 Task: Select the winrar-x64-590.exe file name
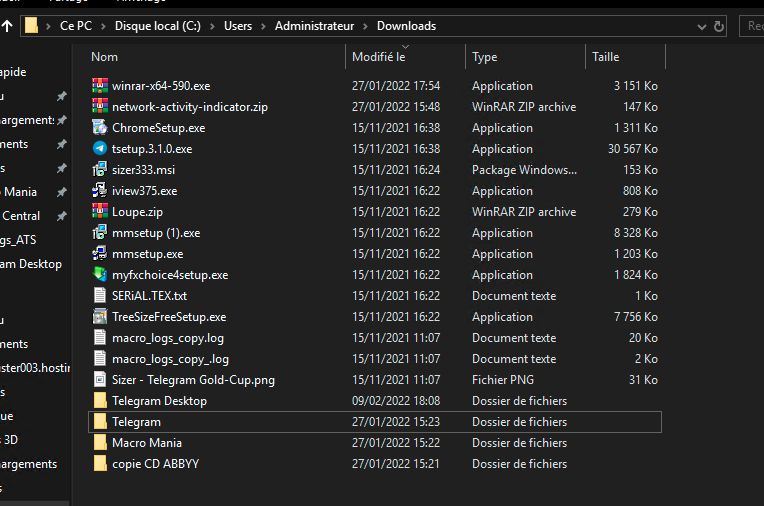coord(161,86)
